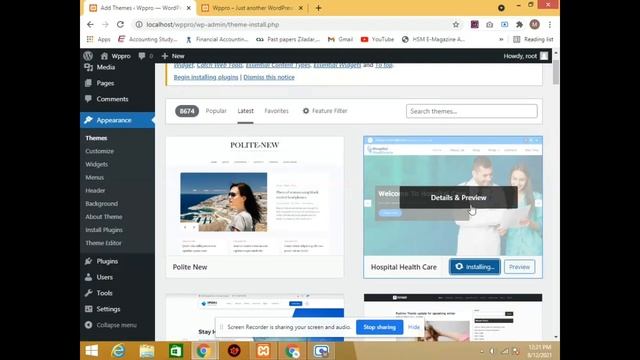
Task: Click the localhost address bar URL
Action: [x=213, y=24]
